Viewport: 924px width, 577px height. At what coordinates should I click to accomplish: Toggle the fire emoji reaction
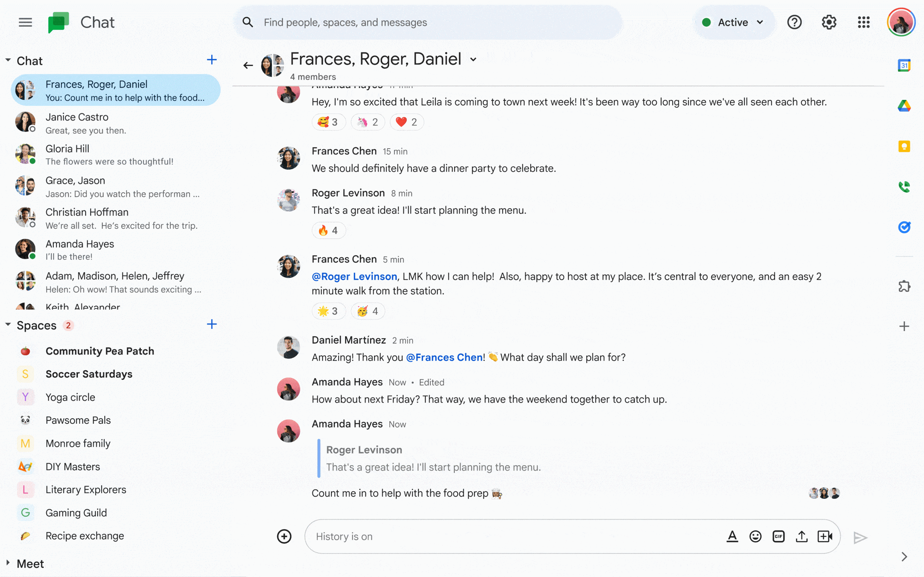tap(328, 230)
